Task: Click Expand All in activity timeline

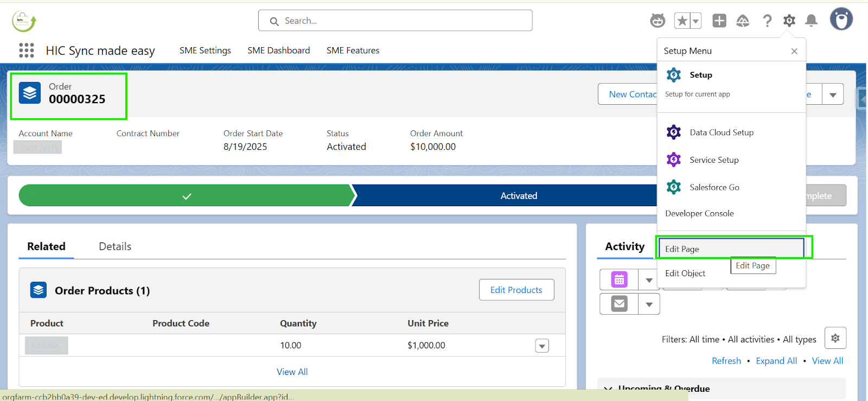Action: click(776, 361)
